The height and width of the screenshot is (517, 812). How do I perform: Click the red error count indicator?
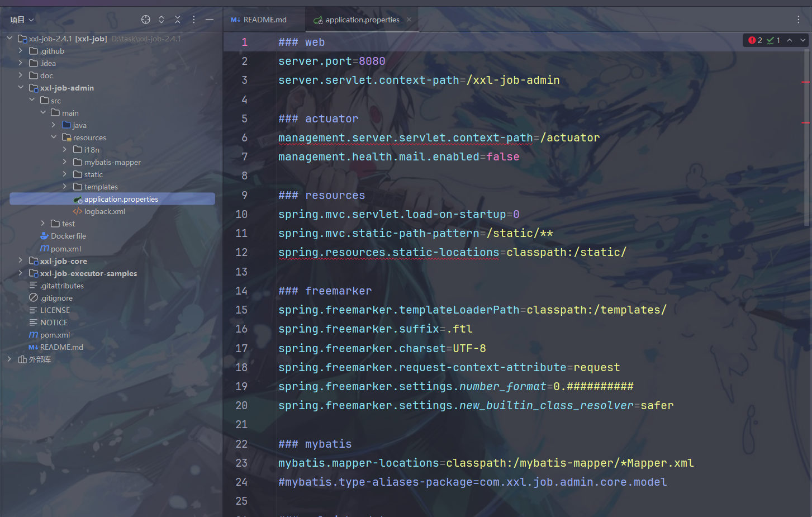pyautogui.click(x=756, y=40)
